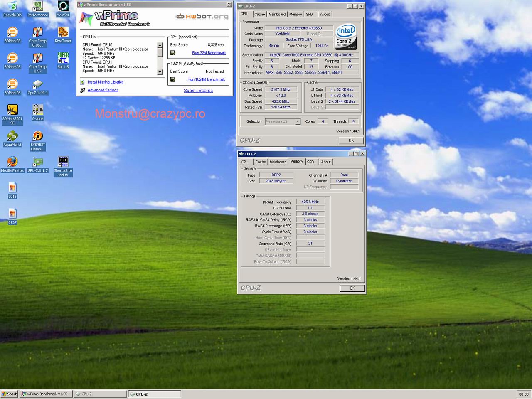Open the 8937 file on desktop

point(12,217)
